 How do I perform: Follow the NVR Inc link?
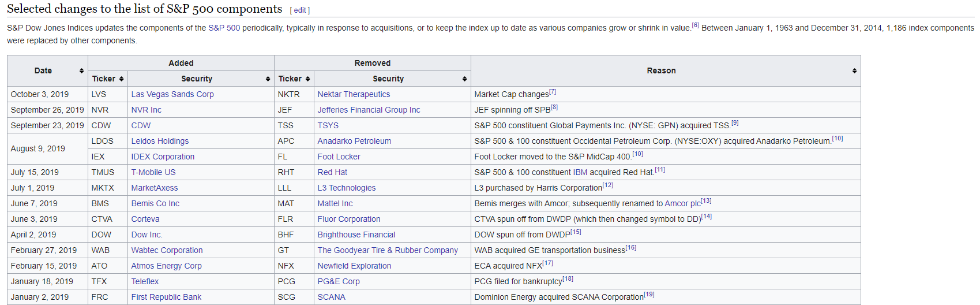147,110
